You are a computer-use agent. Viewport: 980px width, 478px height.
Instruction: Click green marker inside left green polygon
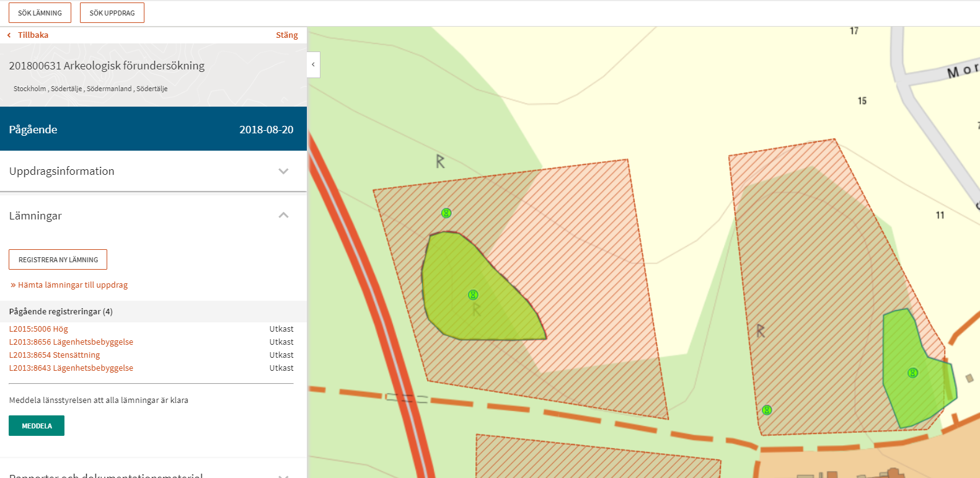[x=473, y=294]
